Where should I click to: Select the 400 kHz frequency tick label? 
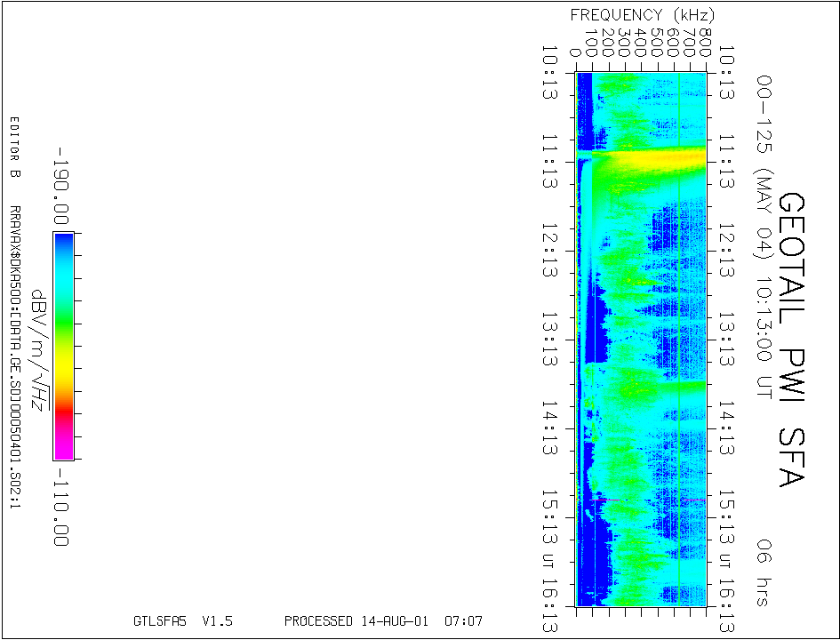click(x=640, y=41)
